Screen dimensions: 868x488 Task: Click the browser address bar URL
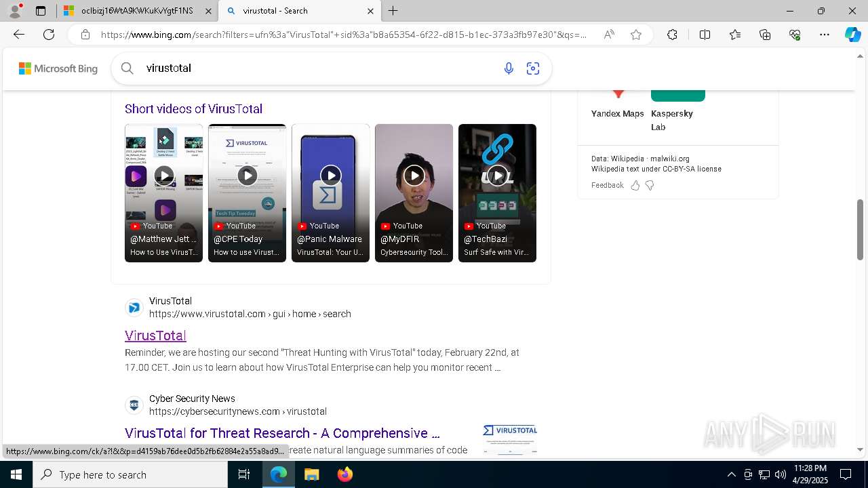(344, 35)
